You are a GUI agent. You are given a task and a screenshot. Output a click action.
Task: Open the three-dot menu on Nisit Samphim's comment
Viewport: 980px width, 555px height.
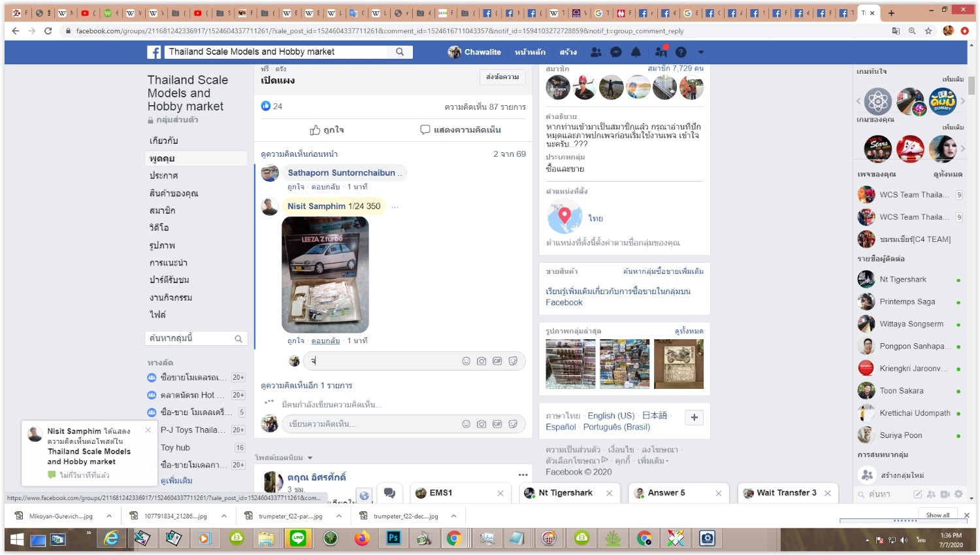[x=395, y=207]
